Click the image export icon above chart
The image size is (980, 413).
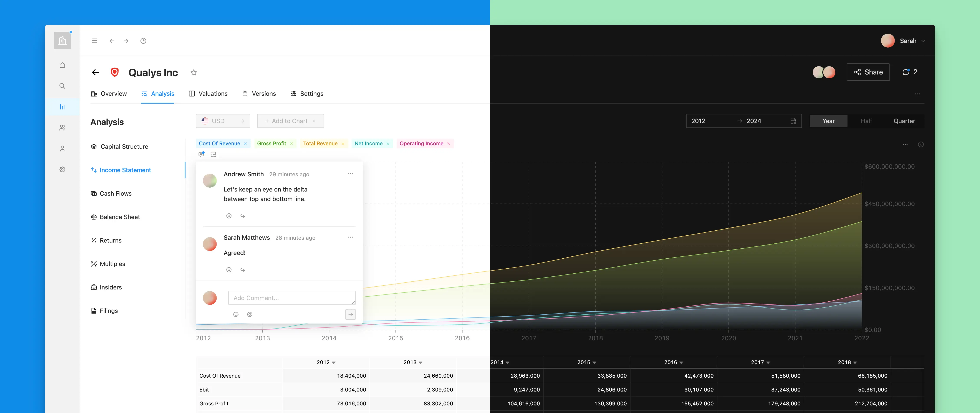tap(214, 154)
